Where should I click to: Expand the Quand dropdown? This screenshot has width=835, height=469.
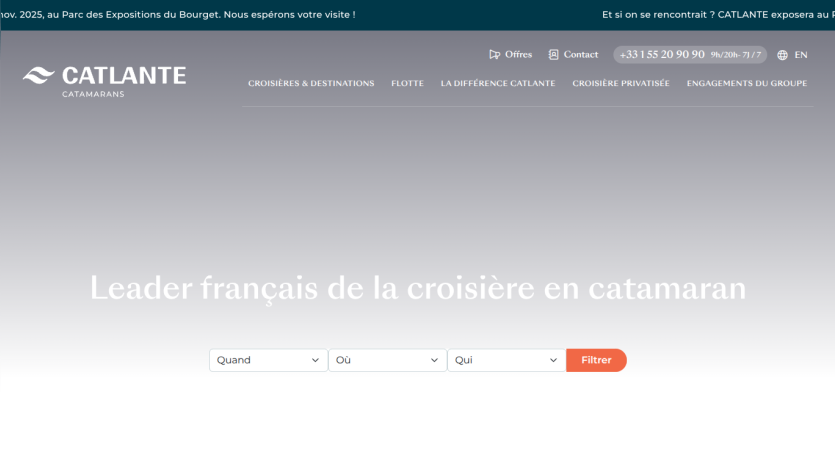[268, 360]
